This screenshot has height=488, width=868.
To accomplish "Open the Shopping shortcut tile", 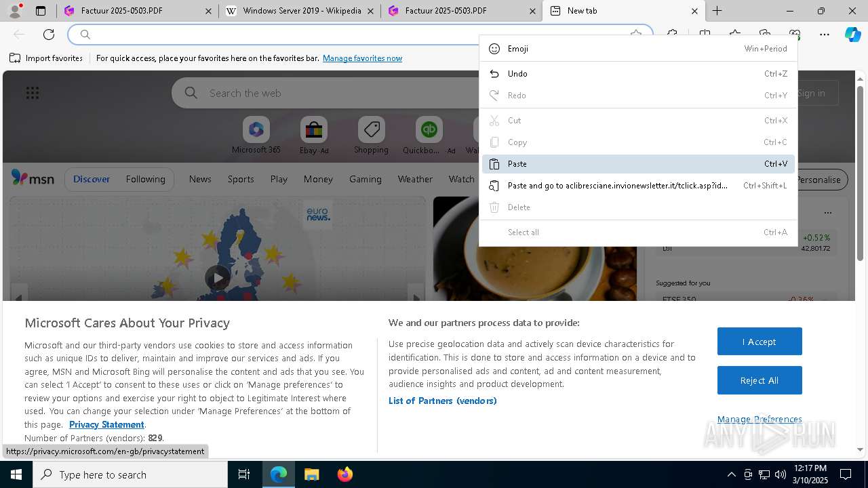I will click(x=371, y=136).
